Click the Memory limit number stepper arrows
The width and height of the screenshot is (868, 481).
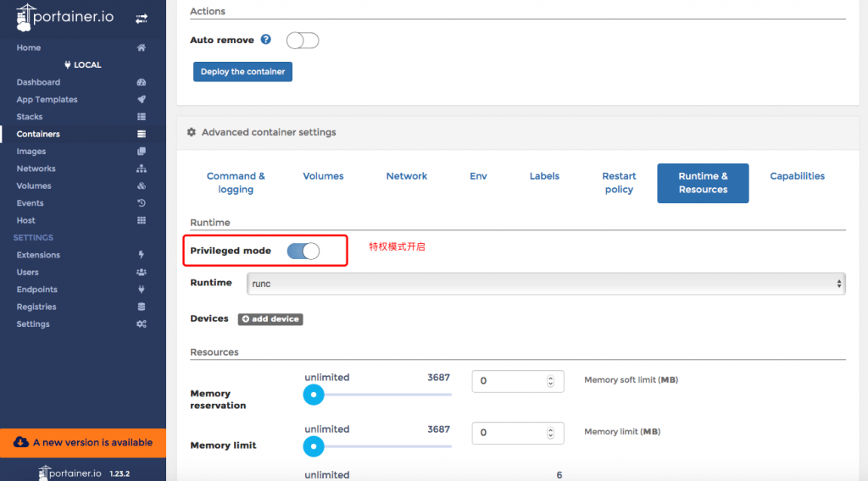[x=551, y=433]
